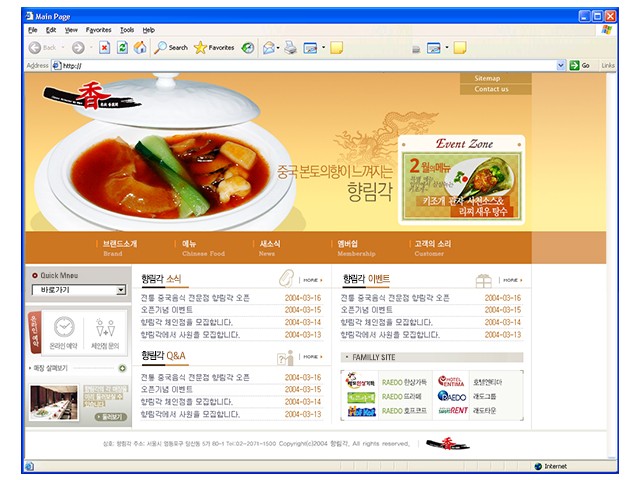This screenshot has height=480, width=640.
Task: Click the Contact us link
Action: (490, 89)
